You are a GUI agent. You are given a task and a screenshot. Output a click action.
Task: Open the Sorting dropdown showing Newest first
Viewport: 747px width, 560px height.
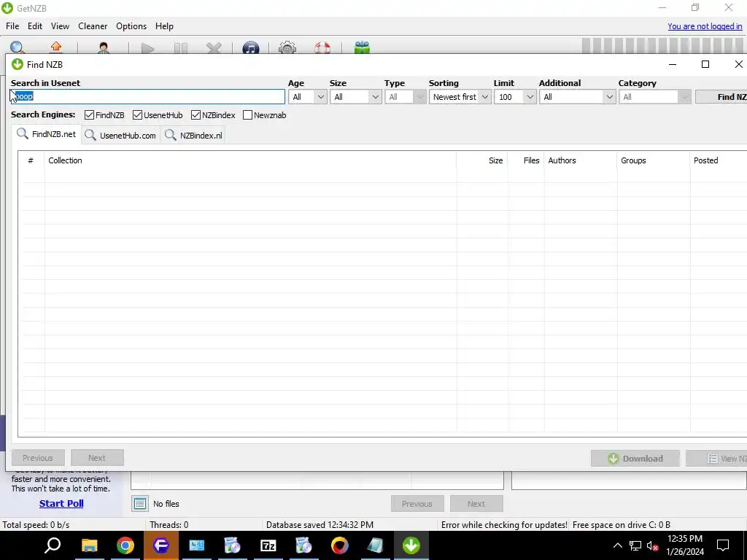460,97
